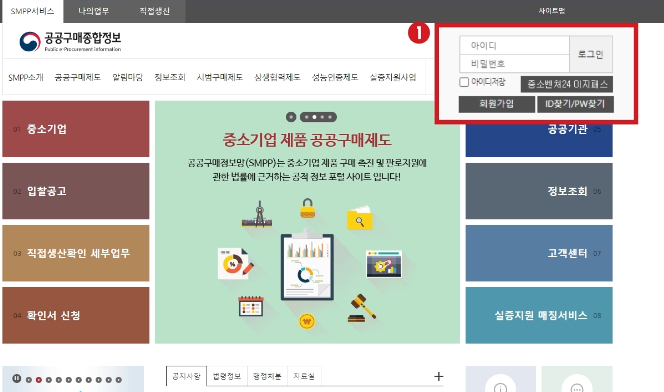Select the 자료실 board tab
This screenshot has height=392, width=664.
pos(304,376)
